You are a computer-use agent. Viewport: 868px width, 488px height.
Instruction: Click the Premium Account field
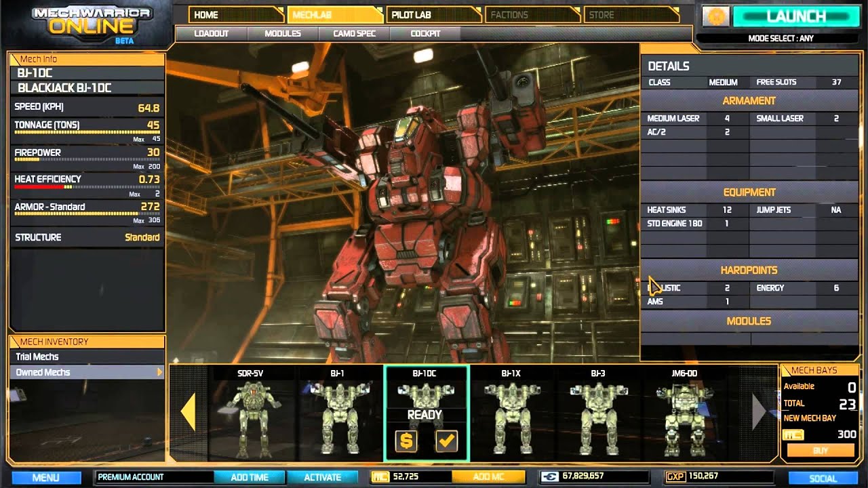point(154,477)
